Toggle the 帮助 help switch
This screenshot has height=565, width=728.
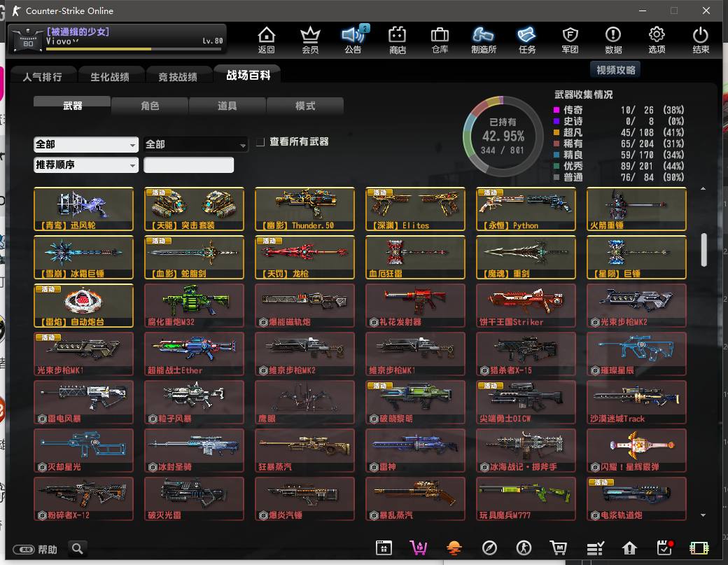click(x=24, y=550)
